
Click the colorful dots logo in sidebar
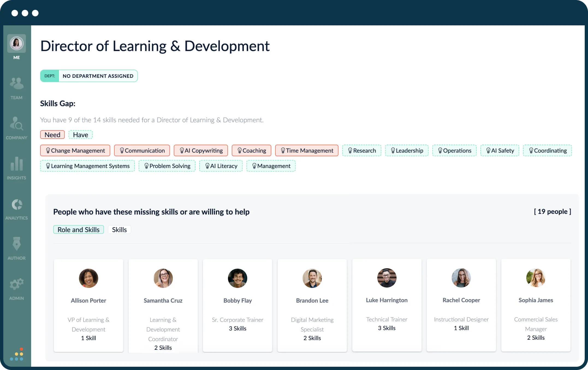[17, 354]
